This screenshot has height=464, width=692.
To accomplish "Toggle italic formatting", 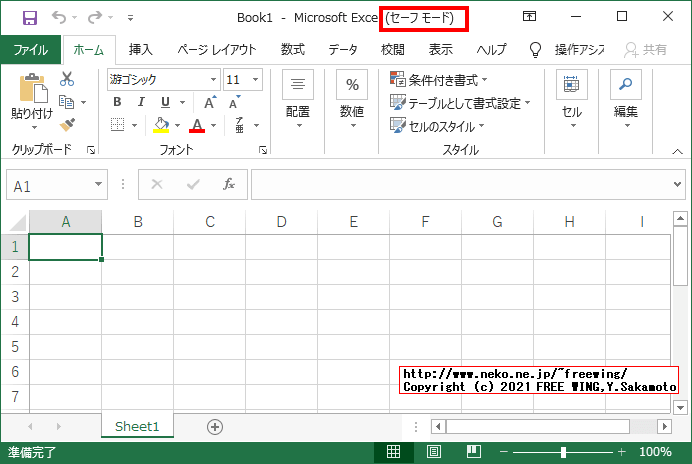I will [141, 102].
